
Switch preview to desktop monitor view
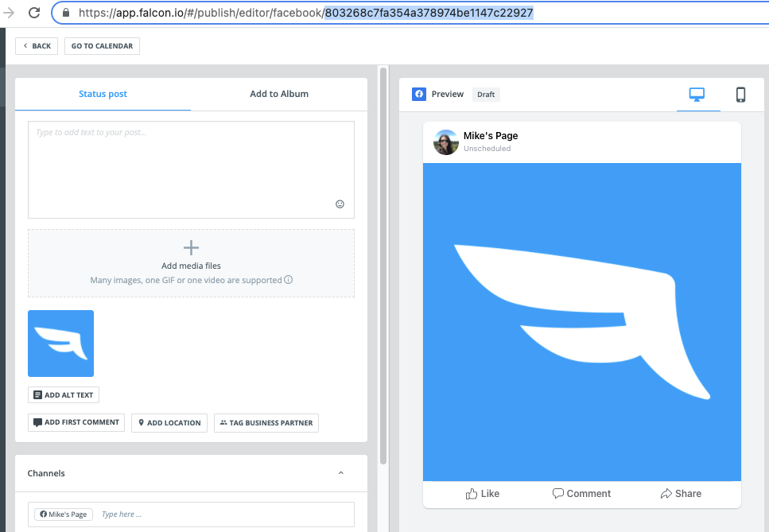pos(697,94)
